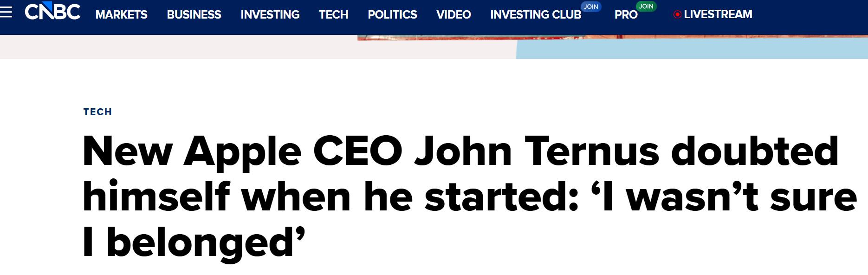This screenshot has height=275, width=868.
Task: Navigate to the VIDEO section
Action: click(x=453, y=15)
